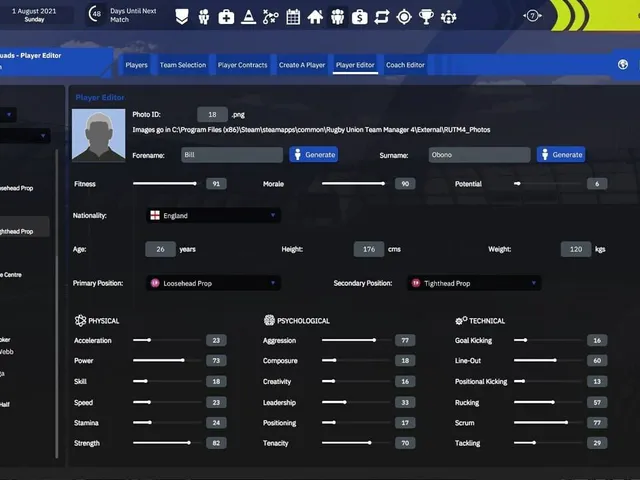Open the tactics board icon
This screenshot has height=480, width=640.
(271, 17)
